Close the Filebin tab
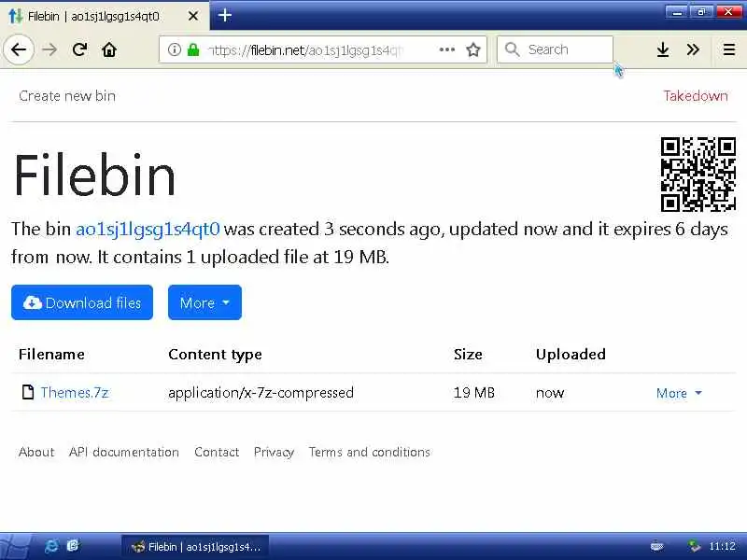747x560 pixels. tap(193, 16)
